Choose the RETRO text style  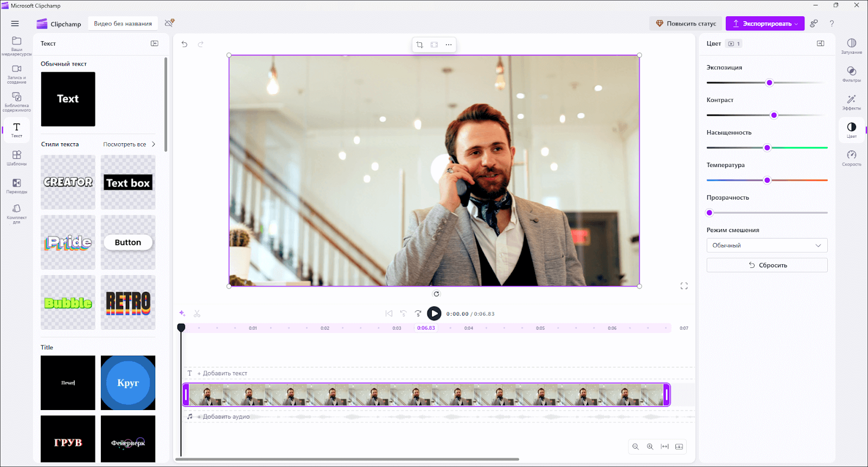pos(128,302)
